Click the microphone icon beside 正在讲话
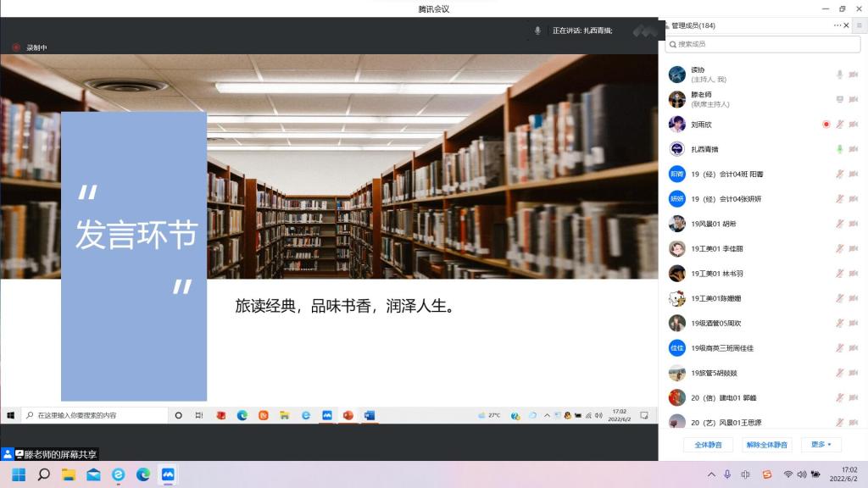The width and height of the screenshot is (868, 488). click(x=537, y=30)
